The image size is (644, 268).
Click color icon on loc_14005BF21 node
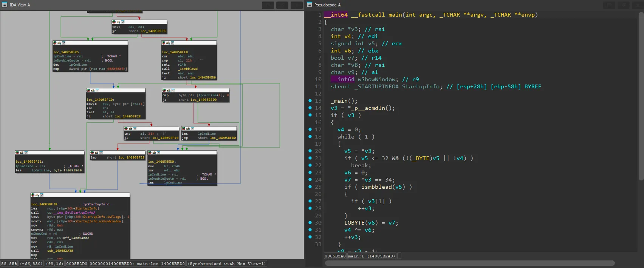point(17,152)
